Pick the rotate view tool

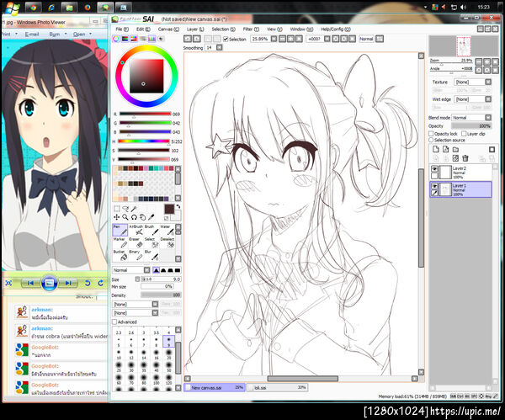tap(134, 217)
